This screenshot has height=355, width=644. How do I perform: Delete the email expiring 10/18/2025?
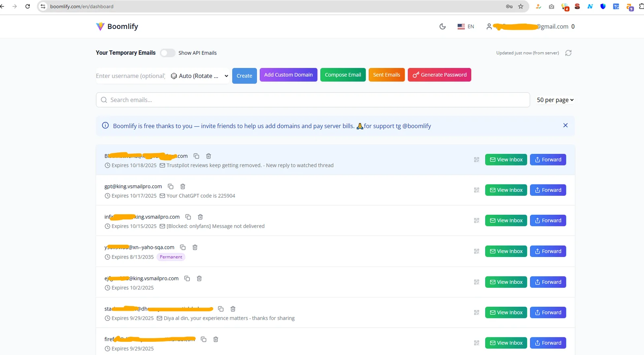[x=208, y=156]
